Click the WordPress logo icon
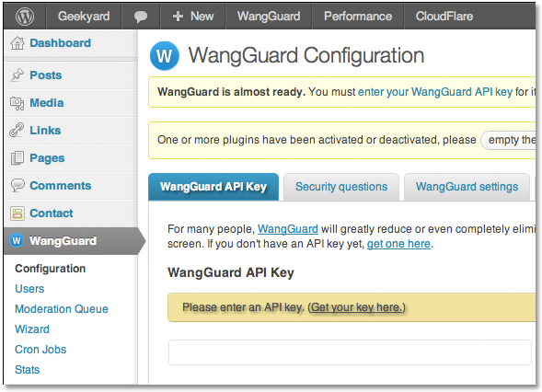This screenshot has width=542, height=392. 25,17
